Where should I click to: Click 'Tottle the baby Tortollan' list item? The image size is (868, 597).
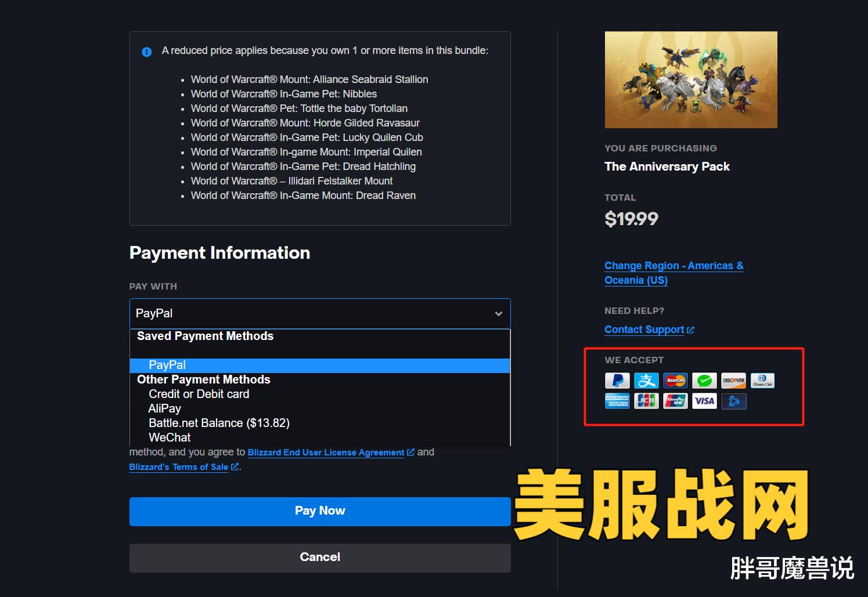[299, 108]
